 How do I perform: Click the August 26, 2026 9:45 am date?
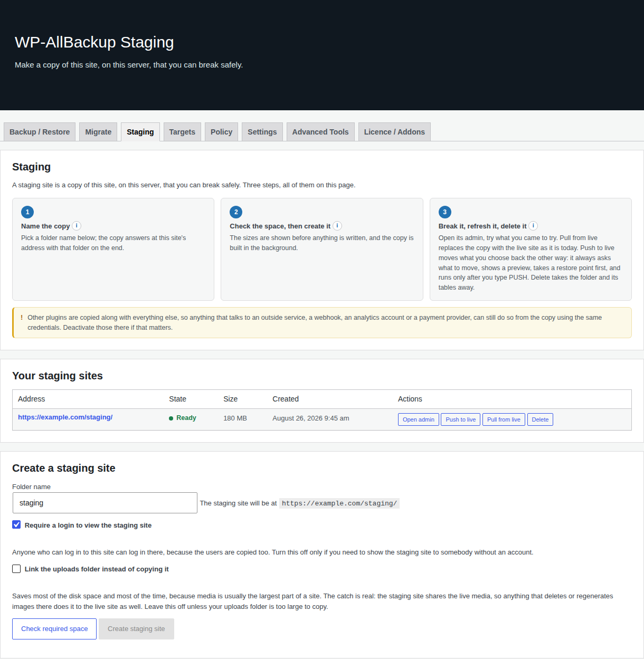pyautogui.click(x=311, y=418)
